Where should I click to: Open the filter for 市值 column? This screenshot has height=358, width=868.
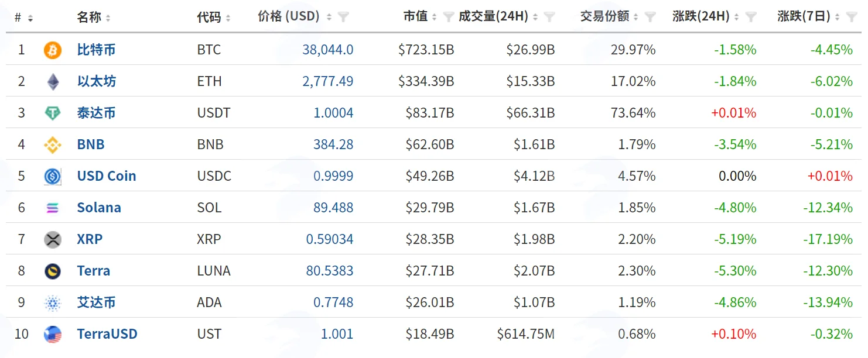(449, 18)
